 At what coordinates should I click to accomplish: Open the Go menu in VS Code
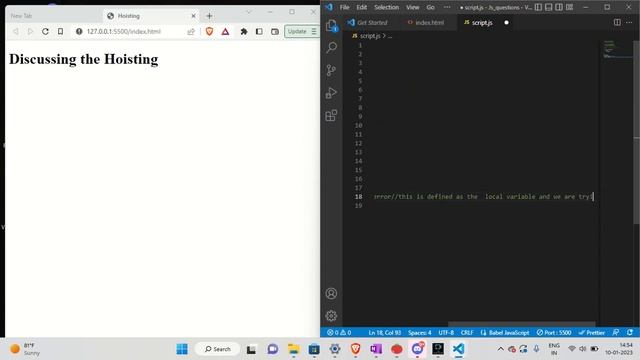point(431,7)
